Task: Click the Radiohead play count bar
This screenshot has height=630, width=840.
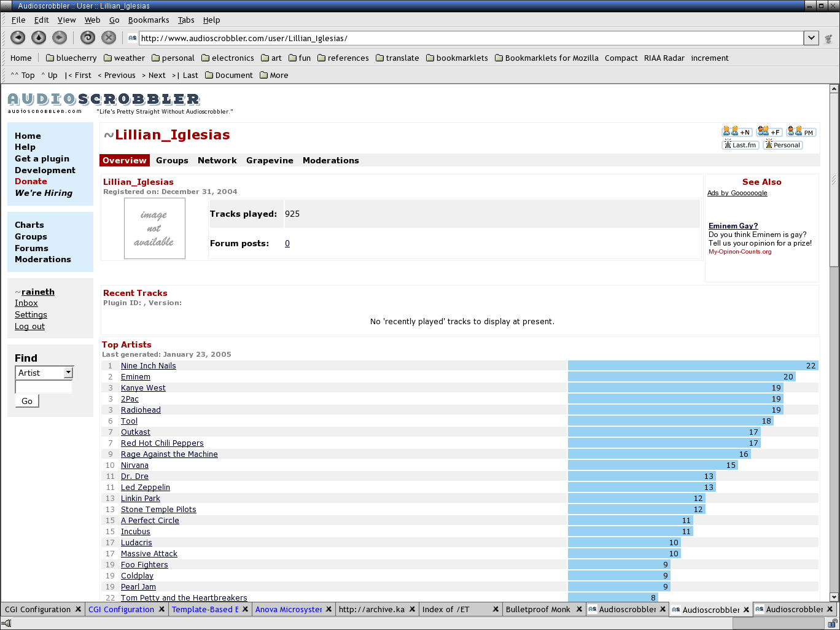Action: coord(675,410)
